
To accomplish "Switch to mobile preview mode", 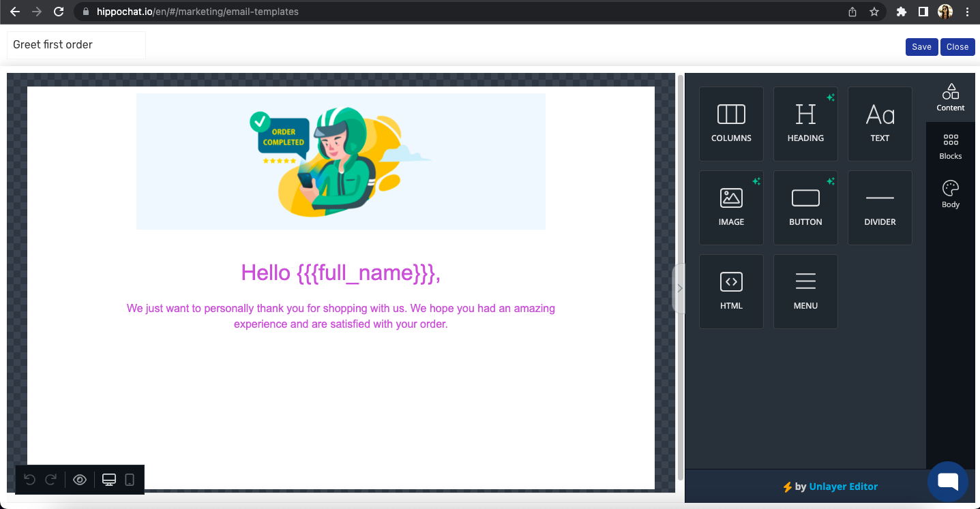I will tap(130, 480).
